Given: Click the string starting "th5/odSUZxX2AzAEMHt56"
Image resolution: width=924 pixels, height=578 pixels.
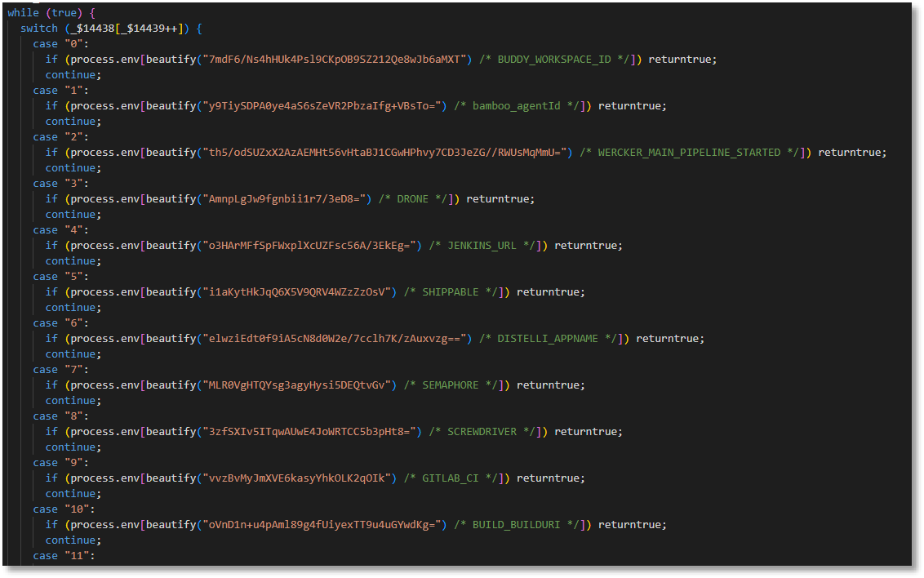Looking at the screenshot, I should pos(384,153).
